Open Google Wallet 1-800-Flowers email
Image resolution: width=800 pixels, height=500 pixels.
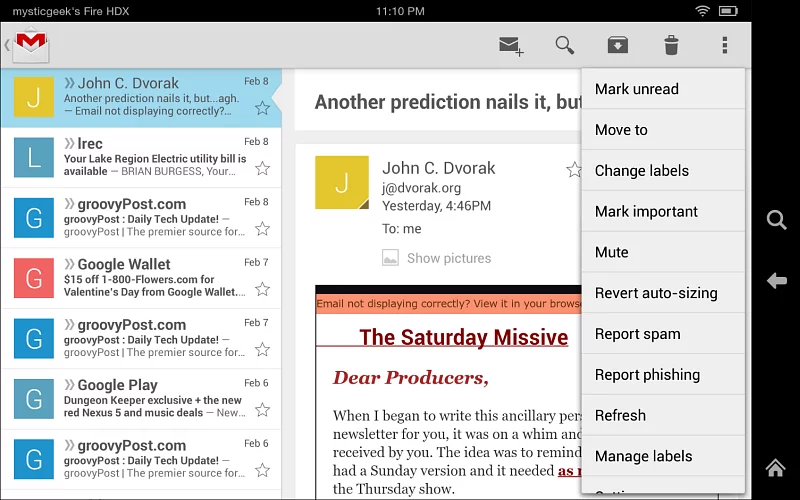tap(141, 279)
